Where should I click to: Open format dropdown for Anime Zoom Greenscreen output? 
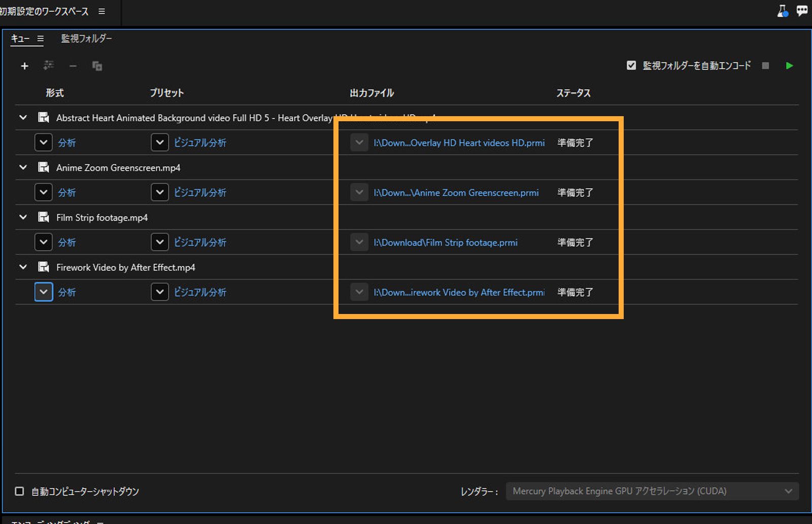[44, 192]
